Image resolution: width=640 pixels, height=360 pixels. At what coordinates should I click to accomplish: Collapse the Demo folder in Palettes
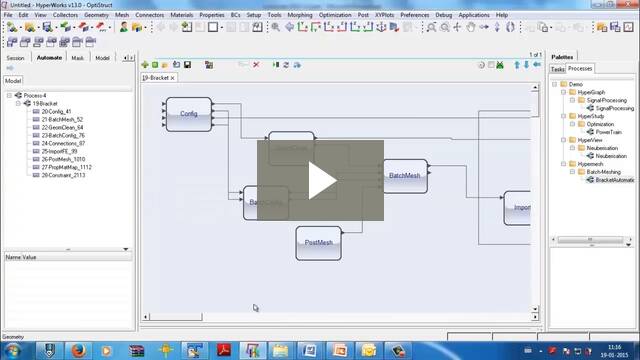click(x=554, y=84)
